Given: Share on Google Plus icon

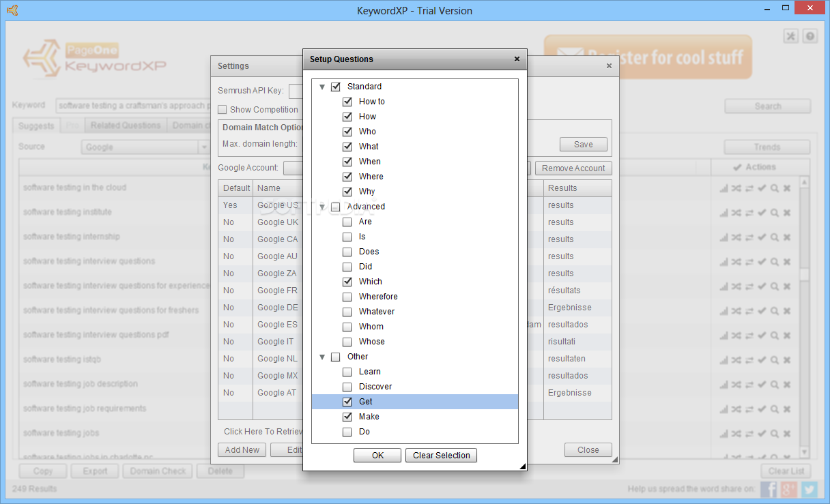Looking at the screenshot, I should 789,489.
